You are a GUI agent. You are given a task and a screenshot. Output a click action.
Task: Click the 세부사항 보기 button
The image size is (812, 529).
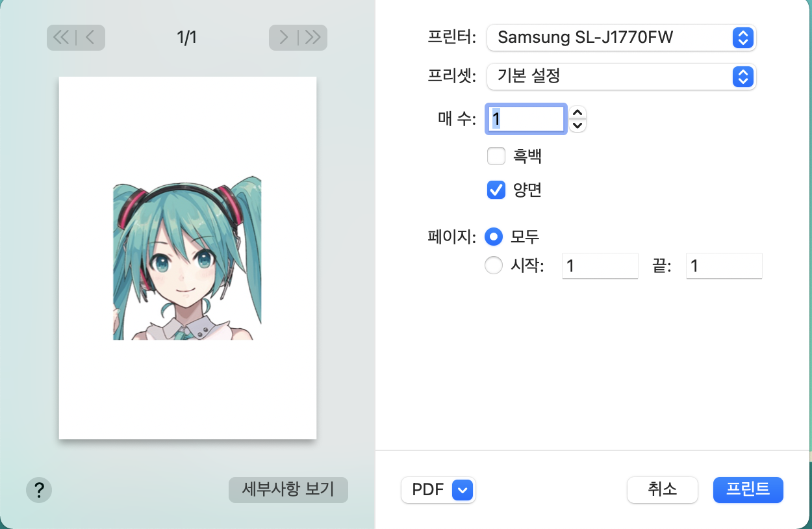pyautogui.click(x=288, y=489)
